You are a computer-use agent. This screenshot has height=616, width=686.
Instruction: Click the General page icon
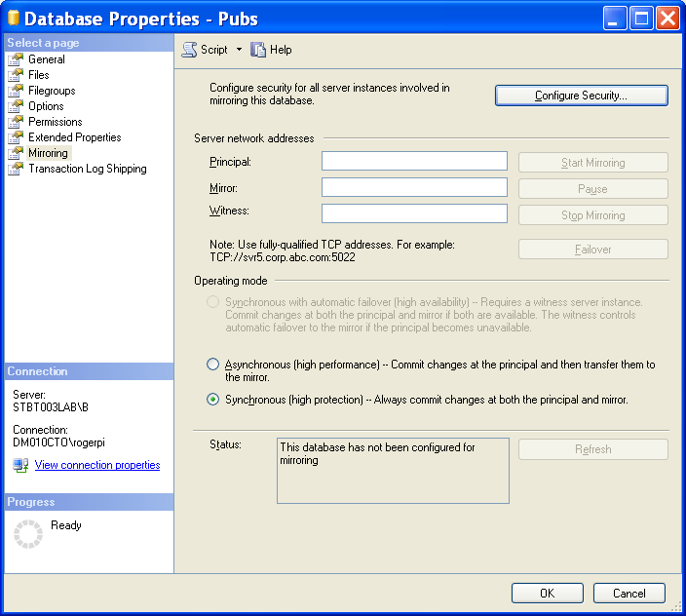point(16,59)
